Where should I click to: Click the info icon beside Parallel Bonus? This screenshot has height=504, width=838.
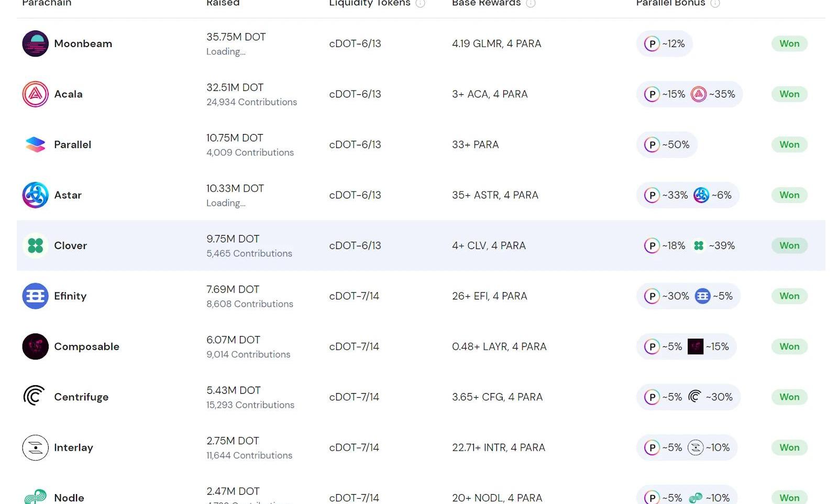[x=715, y=3]
